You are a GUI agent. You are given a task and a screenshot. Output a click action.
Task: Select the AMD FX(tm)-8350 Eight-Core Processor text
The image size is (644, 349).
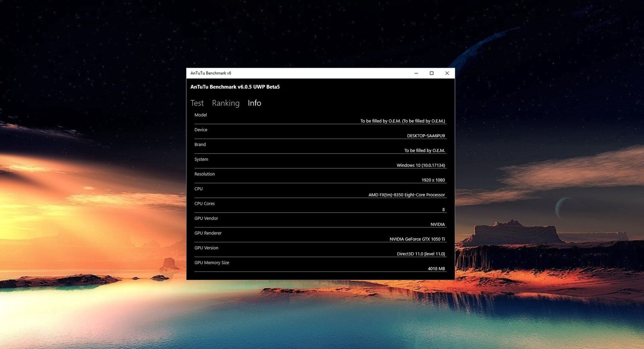pyautogui.click(x=407, y=195)
